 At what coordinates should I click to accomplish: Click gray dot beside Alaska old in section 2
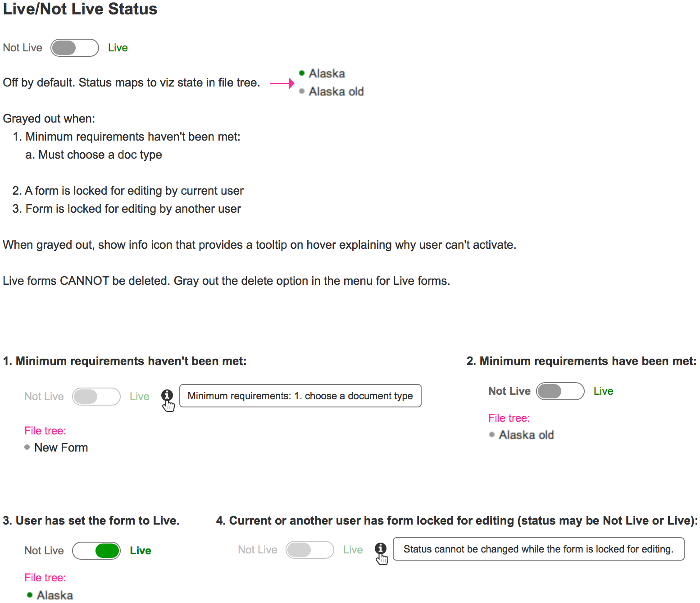(x=492, y=434)
